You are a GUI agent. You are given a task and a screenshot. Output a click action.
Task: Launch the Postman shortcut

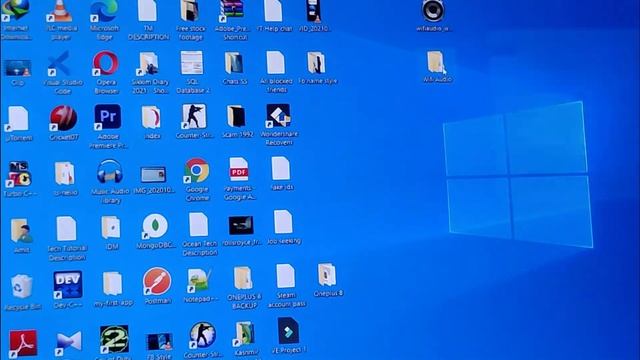157,282
